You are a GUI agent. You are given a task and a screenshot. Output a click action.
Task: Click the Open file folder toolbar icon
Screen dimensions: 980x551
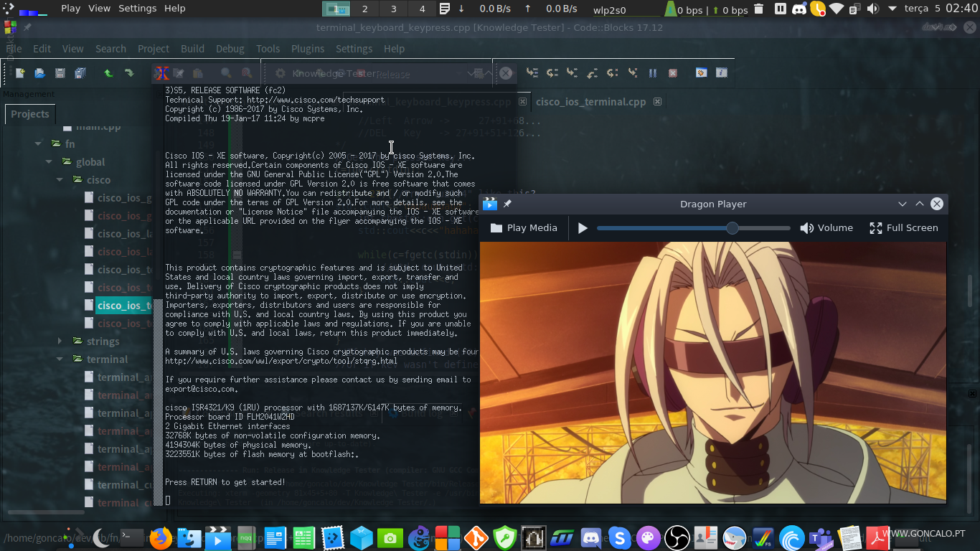40,73
